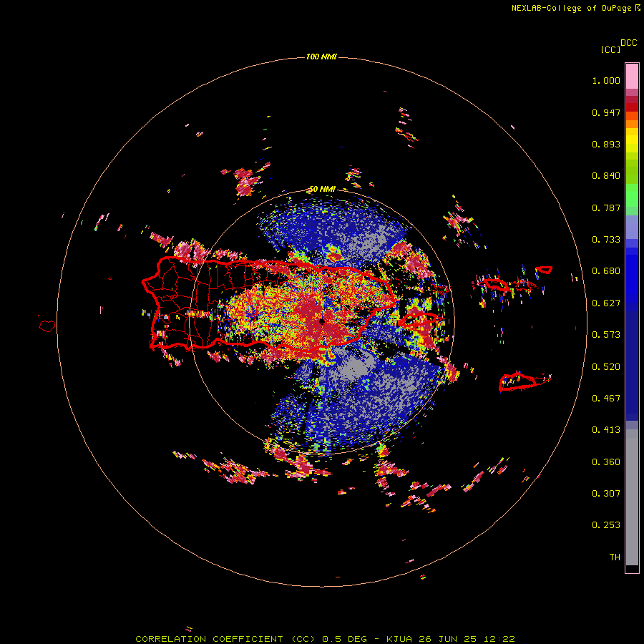Click the 100 NMI range ring label
This screenshot has width=644, height=644.
point(321,57)
